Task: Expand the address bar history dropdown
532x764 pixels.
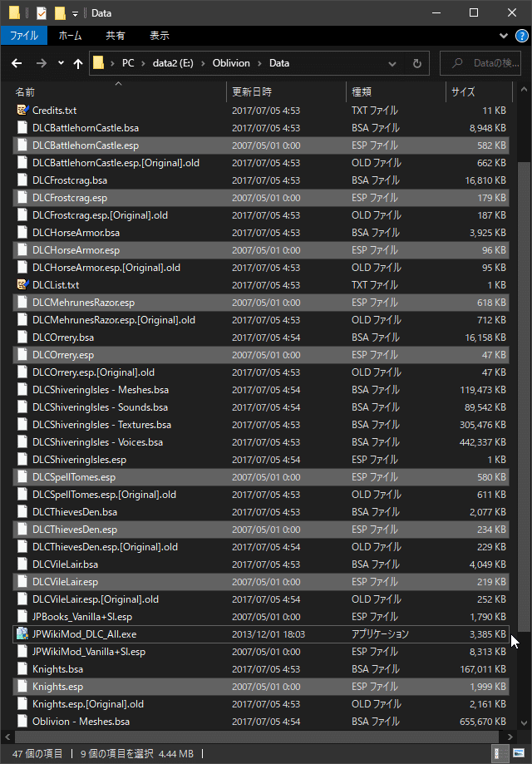Action: [392, 63]
